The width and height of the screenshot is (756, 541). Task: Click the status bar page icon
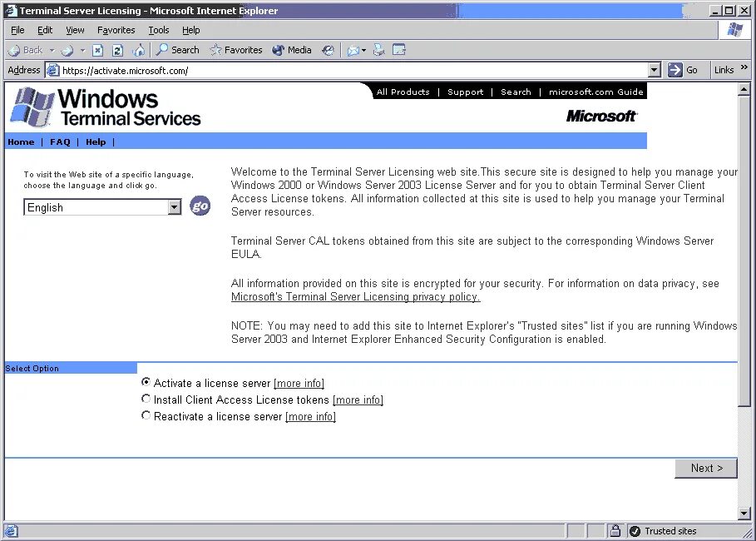tap(12, 531)
